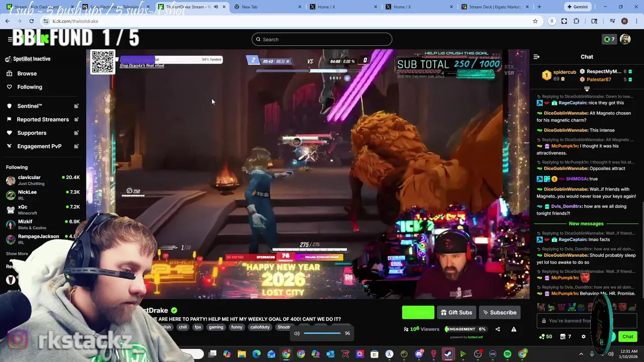644x362 pixels.
Task: Click the green follow button
Action: (418, 312)
